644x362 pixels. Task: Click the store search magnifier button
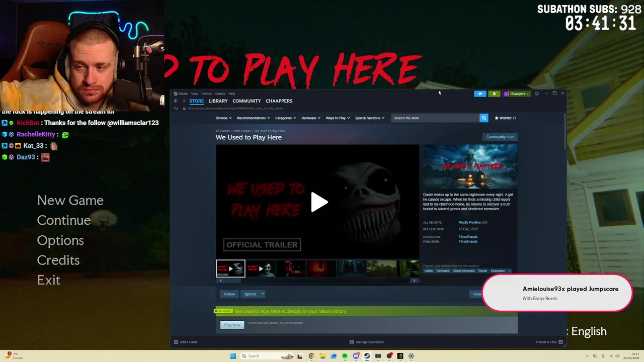coord(484,118)
